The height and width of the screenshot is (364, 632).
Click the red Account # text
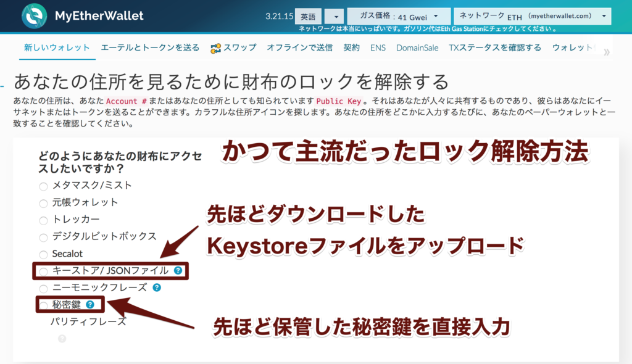pos(127,101)
